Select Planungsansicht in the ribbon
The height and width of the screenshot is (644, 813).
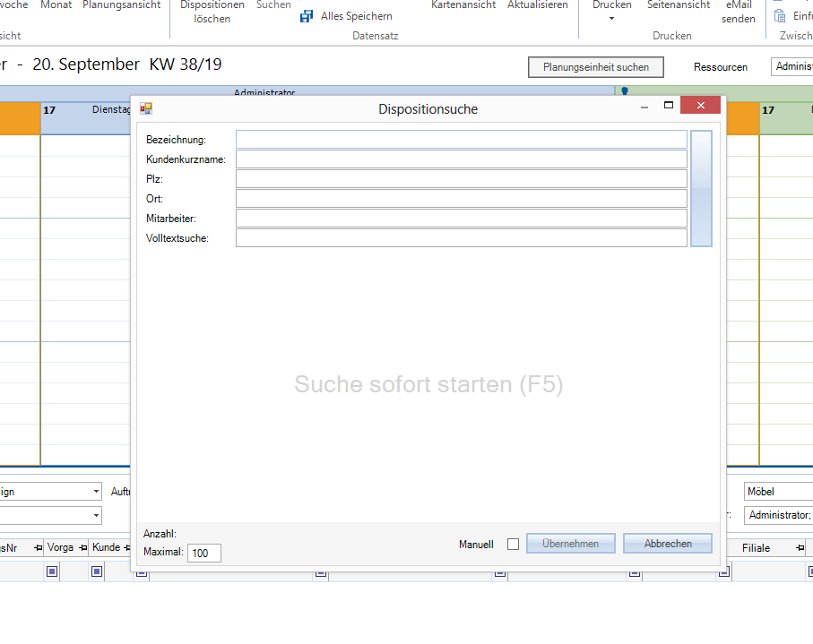click(x=121, y=5)
